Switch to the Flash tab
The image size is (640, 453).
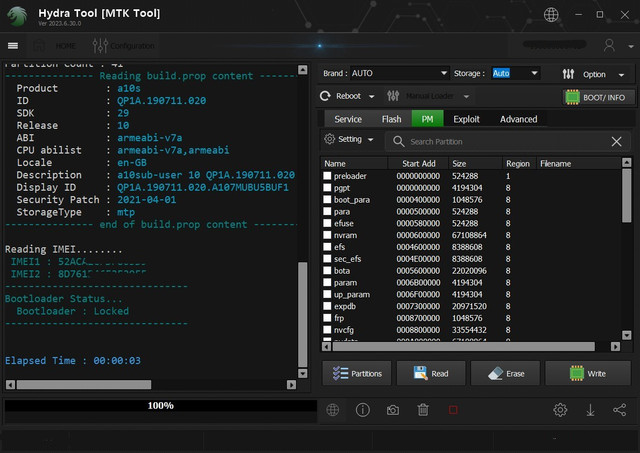(x=391, y=119)
